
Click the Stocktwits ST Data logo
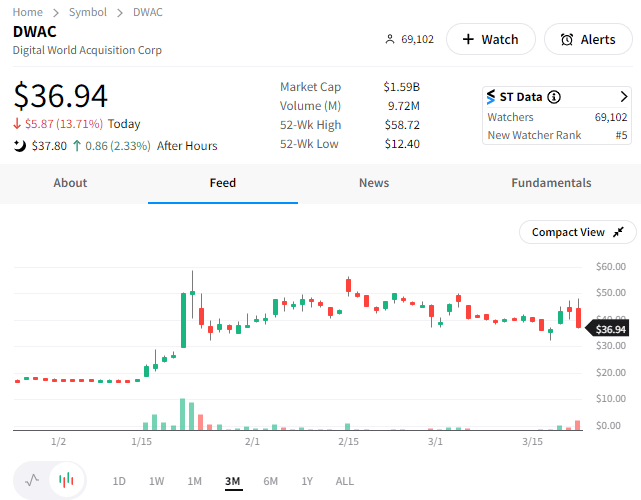point(491,97)
